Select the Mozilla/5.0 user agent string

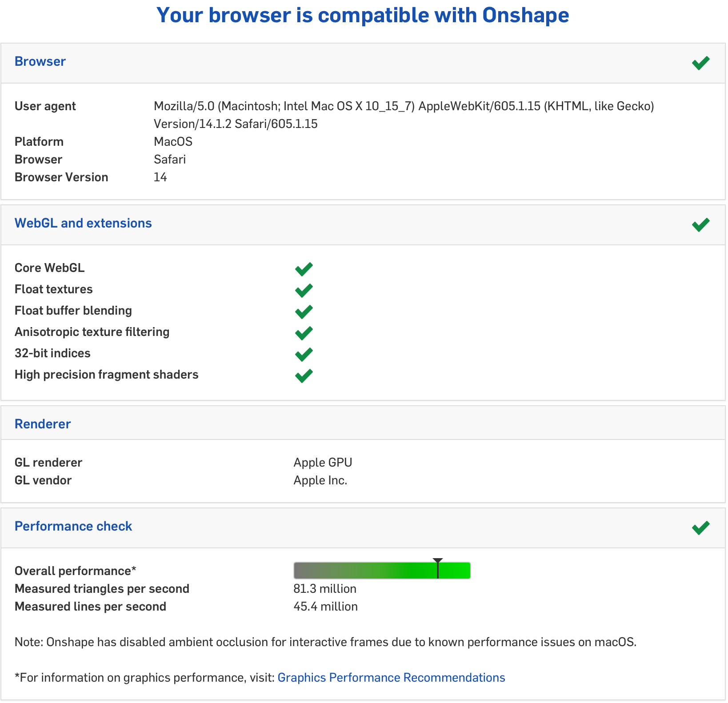[404, 115]
